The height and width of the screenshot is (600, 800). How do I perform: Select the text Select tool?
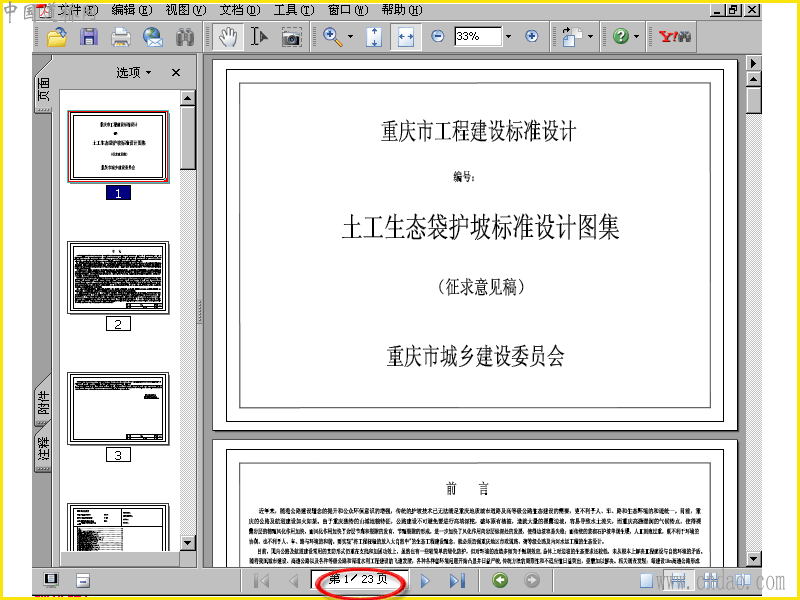[x=259, y=37]
